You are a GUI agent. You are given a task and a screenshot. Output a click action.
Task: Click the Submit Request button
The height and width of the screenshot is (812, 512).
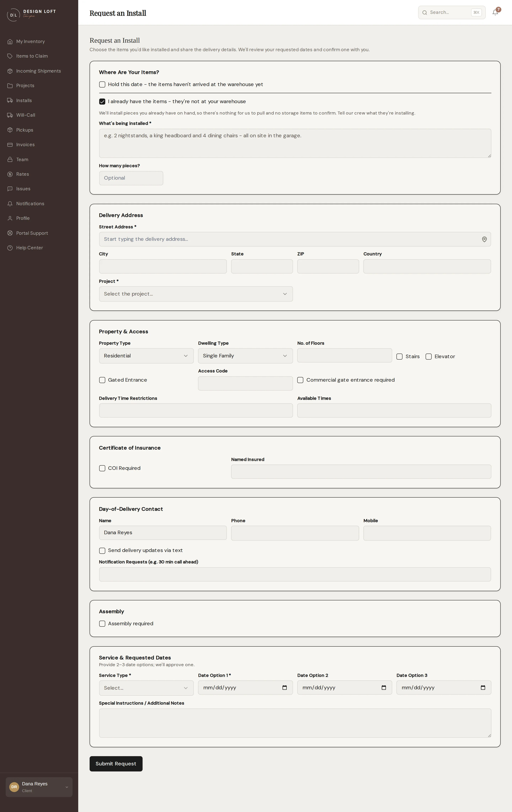pos(116,764)
